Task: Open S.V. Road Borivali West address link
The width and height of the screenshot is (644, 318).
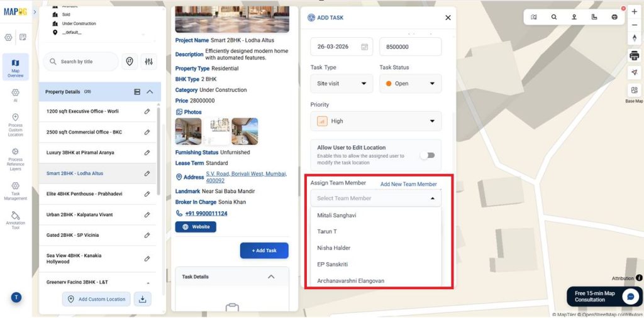Action: coord(247,177)
